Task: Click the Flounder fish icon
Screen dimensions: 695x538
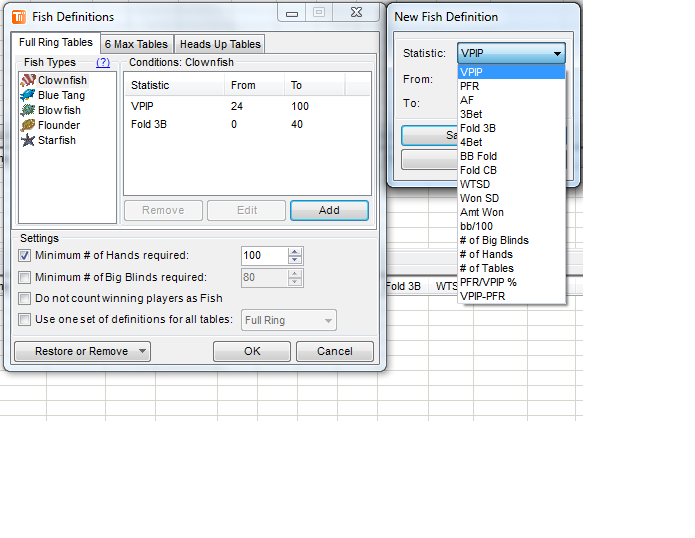Action: point(28,125)
